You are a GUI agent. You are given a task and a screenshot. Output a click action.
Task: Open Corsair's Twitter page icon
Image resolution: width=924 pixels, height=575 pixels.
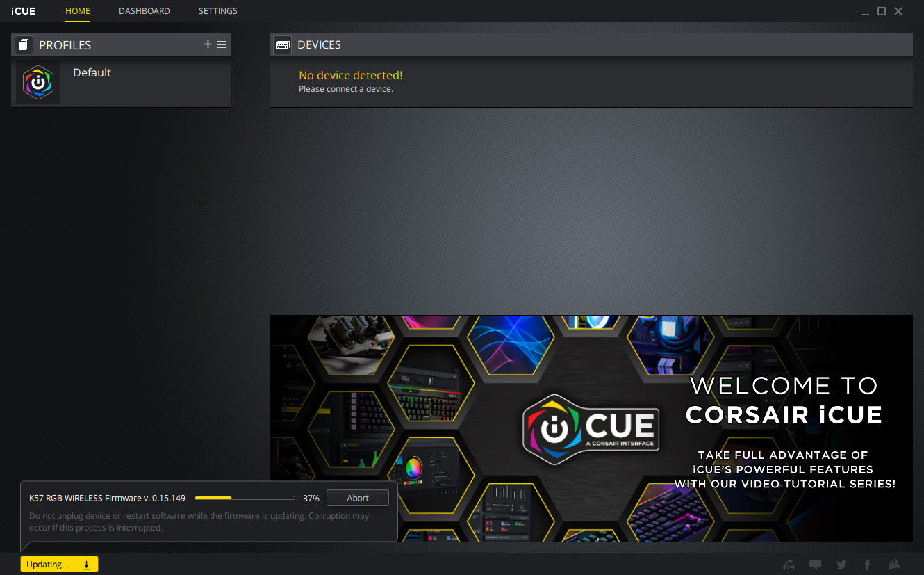coord(841,565)
